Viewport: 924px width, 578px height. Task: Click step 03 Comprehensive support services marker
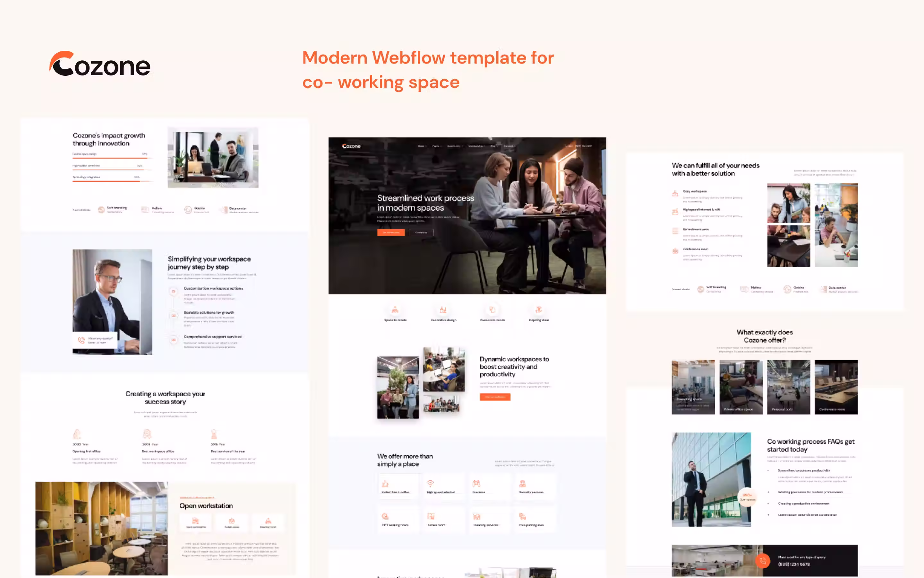pos(173,339)
